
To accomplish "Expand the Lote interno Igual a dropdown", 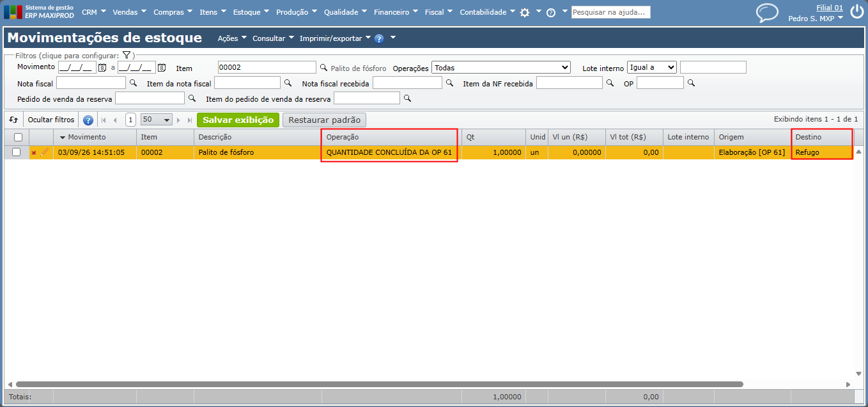I will [652, 67].
